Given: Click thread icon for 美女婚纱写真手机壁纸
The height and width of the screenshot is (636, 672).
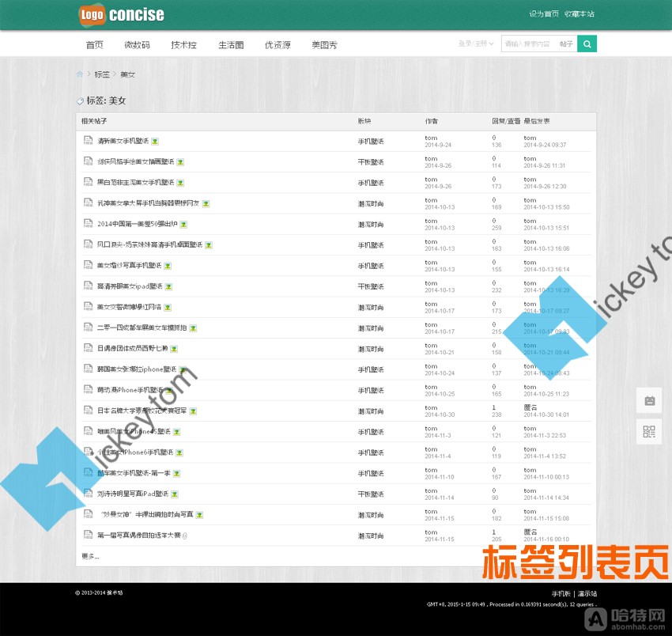Looking at the screenshot, I should point(88,265).
